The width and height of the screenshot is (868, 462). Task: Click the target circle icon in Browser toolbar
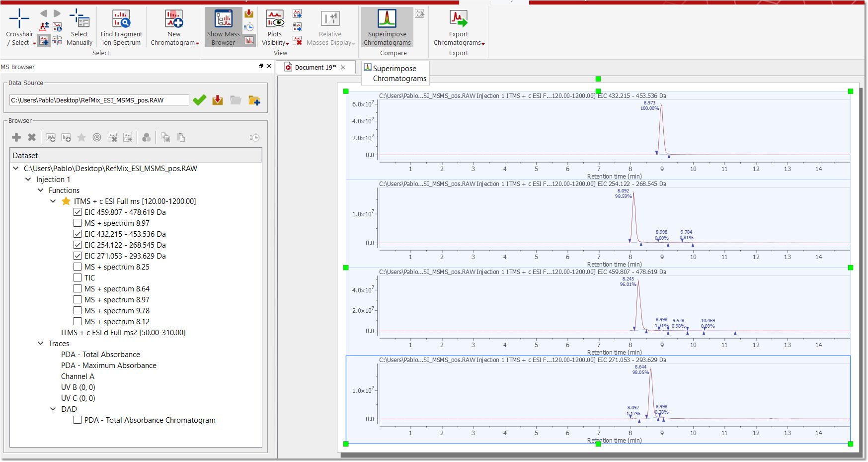tap(97, 137)
